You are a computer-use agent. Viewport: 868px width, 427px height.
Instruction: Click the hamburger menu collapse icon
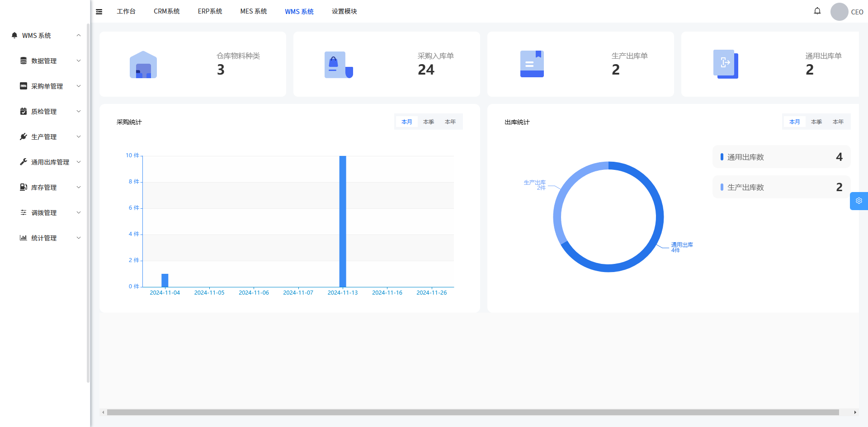click(99, 12)
